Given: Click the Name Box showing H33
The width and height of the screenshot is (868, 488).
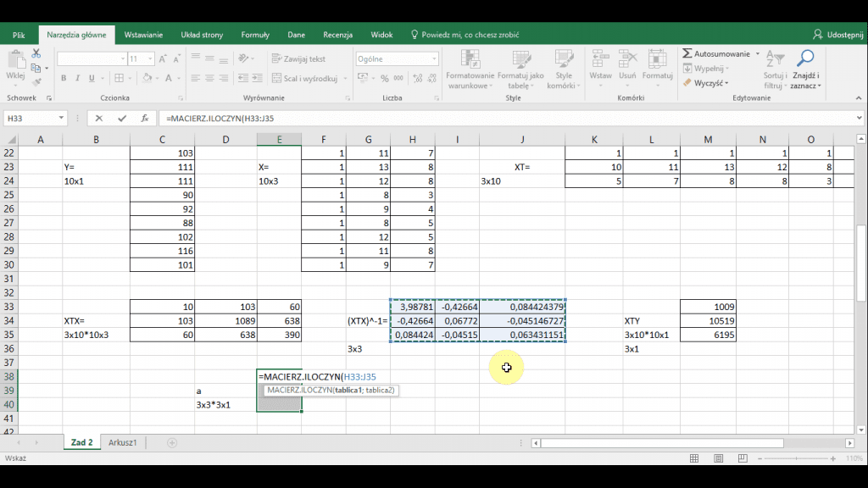Looking at the screenshot, I should [31, 119].
